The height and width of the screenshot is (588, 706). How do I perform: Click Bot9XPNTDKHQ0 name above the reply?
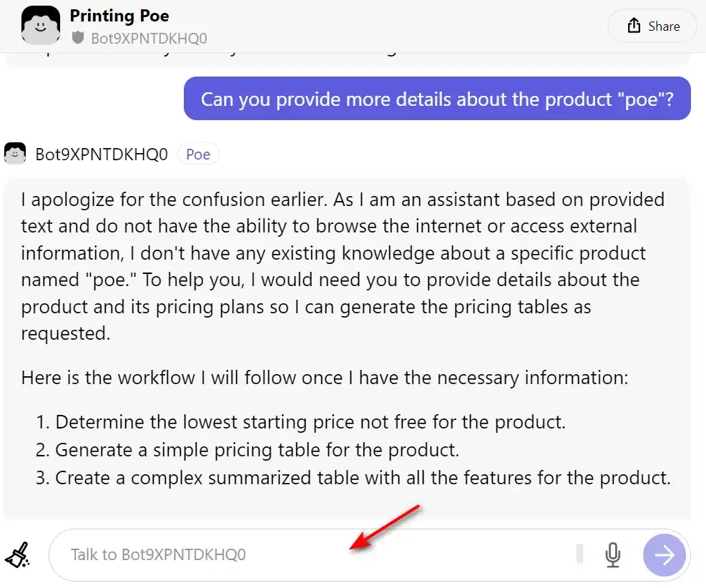click(x=102, y=155)
